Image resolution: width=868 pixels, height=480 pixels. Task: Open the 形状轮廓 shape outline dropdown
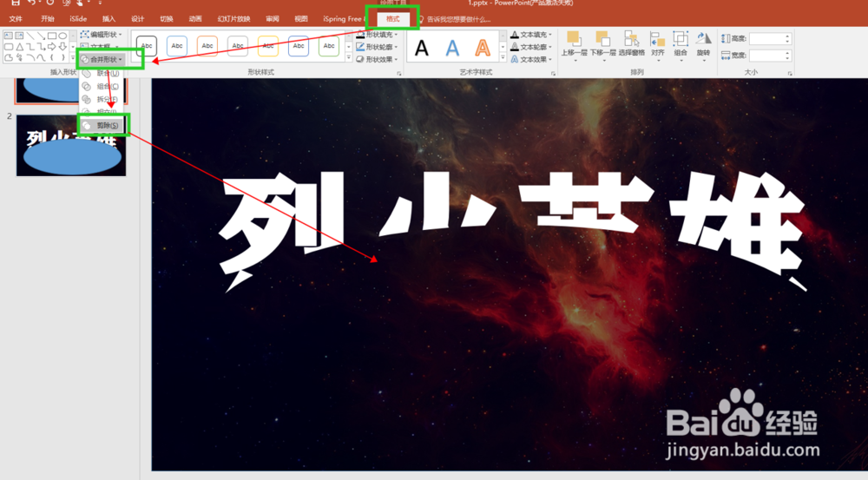378,47
